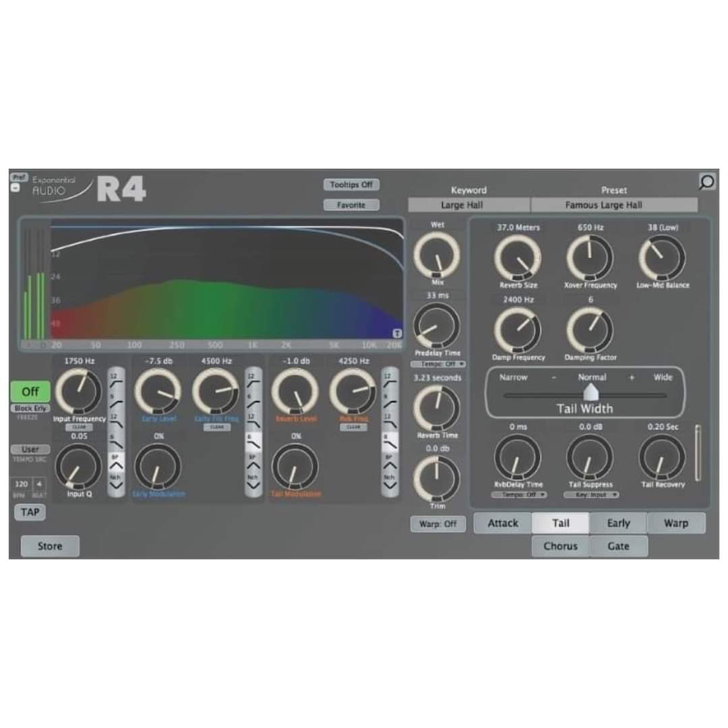Click the T icon in spectrum display
728x728 pixels.
[397, 334]
